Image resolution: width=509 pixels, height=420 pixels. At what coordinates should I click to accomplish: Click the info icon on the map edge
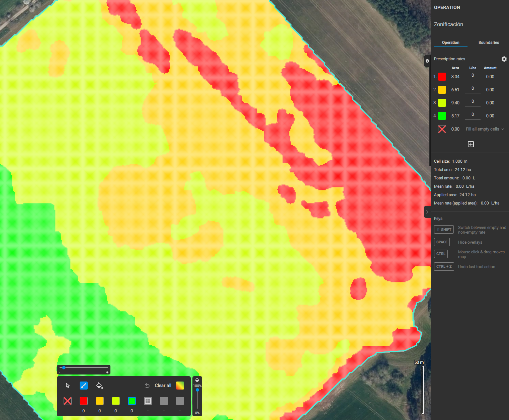click(427, 61)
